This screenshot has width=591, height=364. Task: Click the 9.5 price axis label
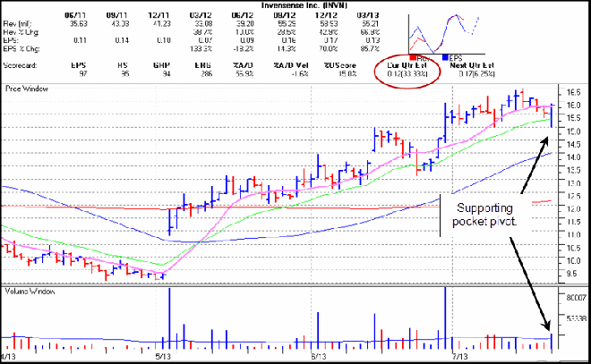571,274
